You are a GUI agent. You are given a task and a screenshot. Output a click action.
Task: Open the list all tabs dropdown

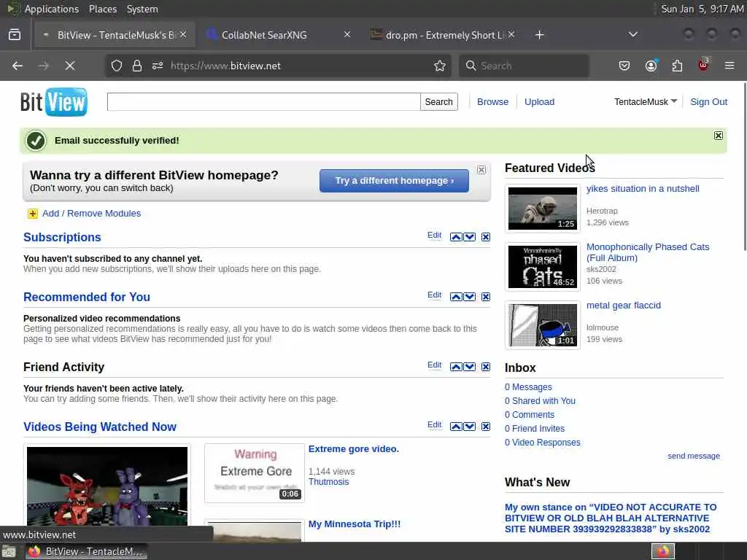[x=632, y=34]
